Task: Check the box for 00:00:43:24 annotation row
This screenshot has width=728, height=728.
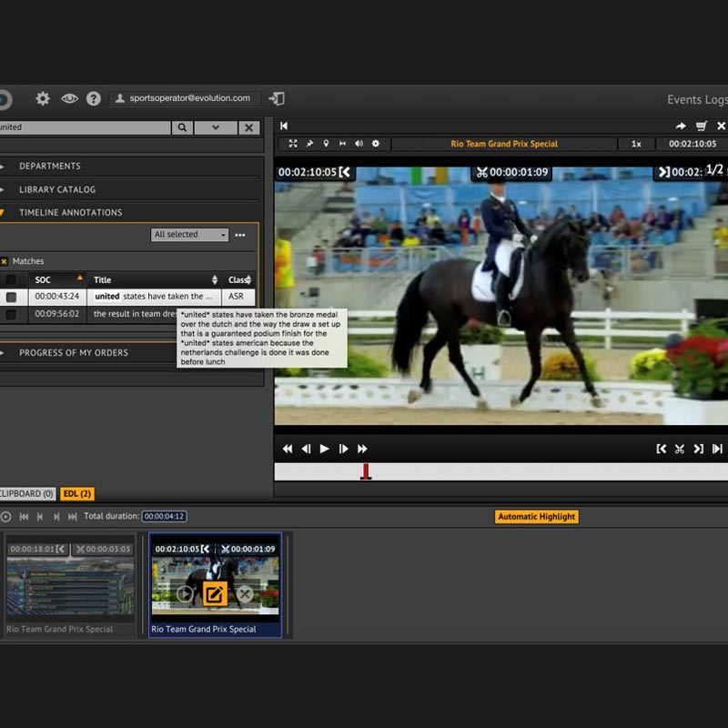Action: click(11, 297)
